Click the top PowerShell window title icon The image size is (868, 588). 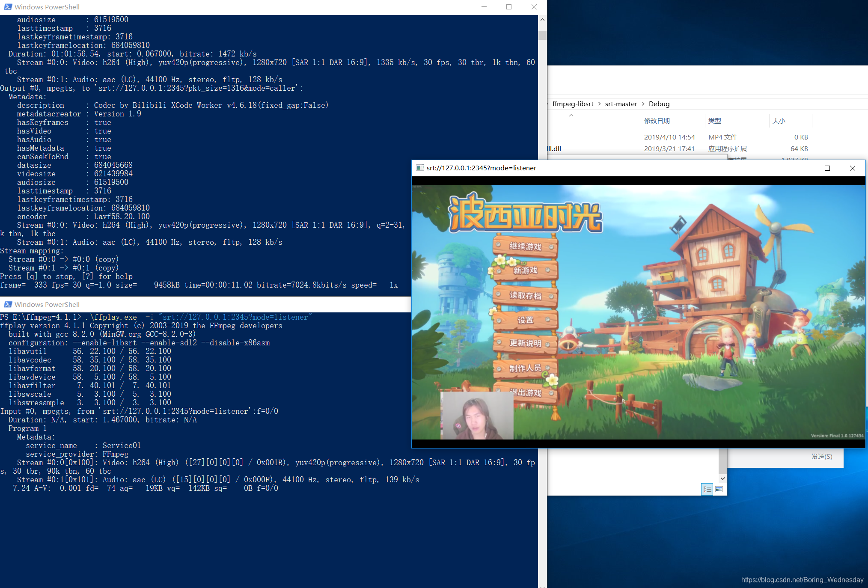pyautogui.click(x=8, y=7)
